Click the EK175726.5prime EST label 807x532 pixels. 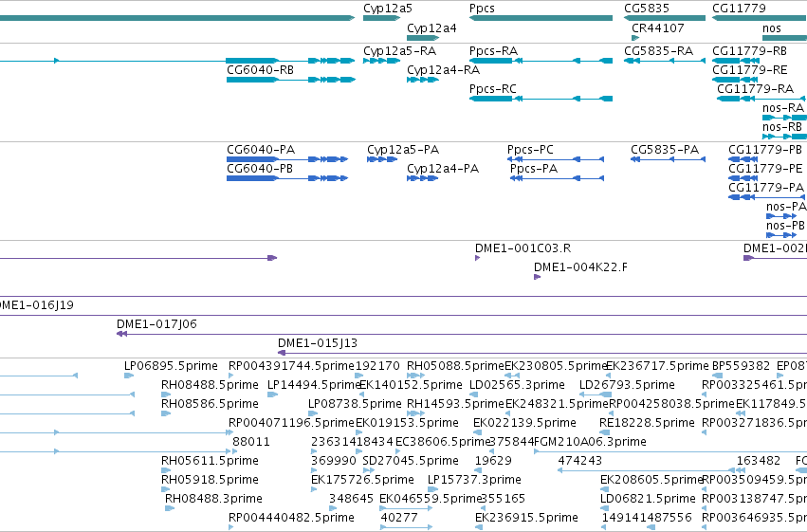coord(362,480)
